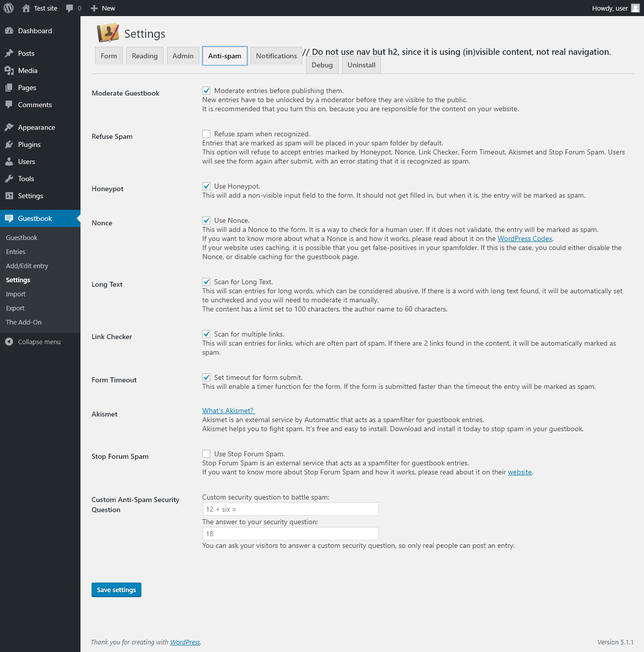Click the custom security question input field
This screenshot has width=644, height=652.
pos(290,509)
